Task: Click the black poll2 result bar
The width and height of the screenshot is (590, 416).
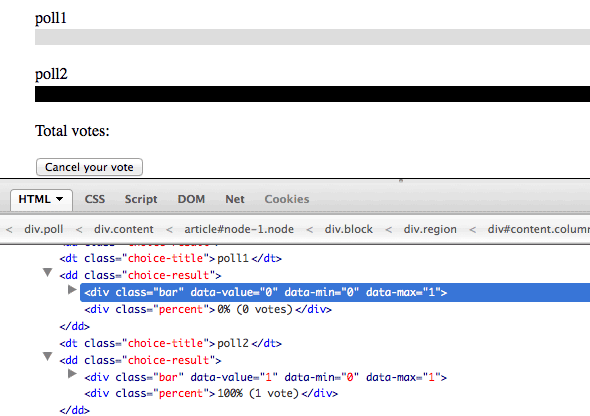Action: click(312, 94)
